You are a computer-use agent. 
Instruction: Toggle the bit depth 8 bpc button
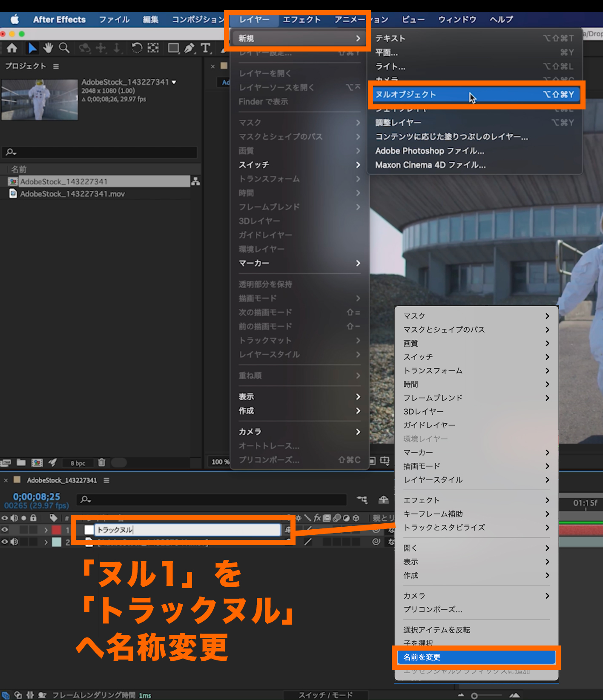(x=78, y=463)
